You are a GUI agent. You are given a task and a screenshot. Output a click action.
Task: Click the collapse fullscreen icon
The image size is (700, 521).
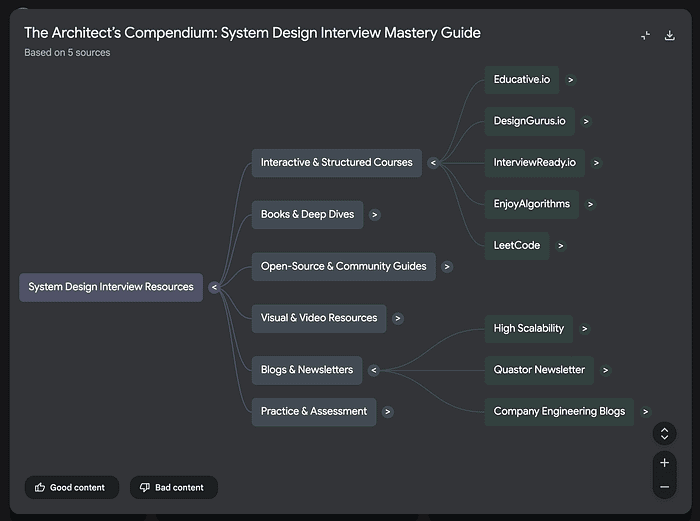coord(645,35)
